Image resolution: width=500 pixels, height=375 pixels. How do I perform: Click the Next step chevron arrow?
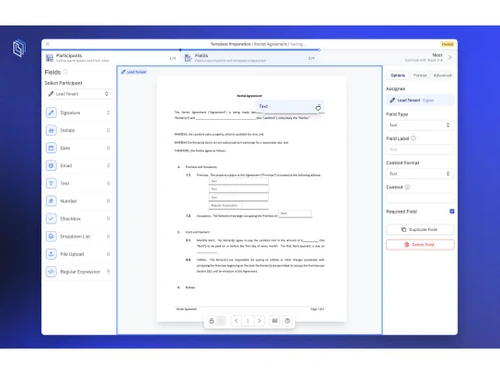(450, 57)
